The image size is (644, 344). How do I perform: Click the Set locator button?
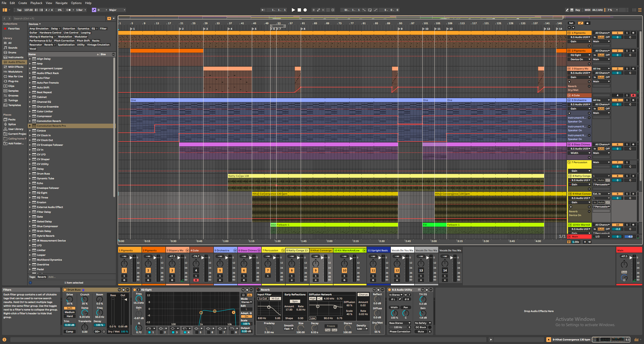pos(571,23)
